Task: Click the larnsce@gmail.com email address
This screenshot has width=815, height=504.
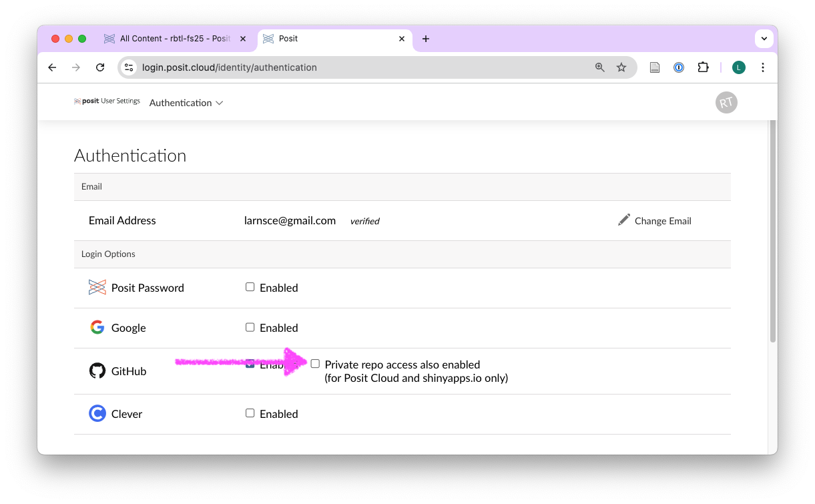Action: (x=290, y=220)
